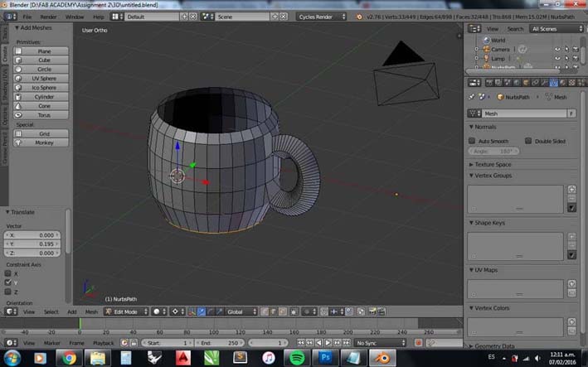Open the Render menu

coord(48,17)
